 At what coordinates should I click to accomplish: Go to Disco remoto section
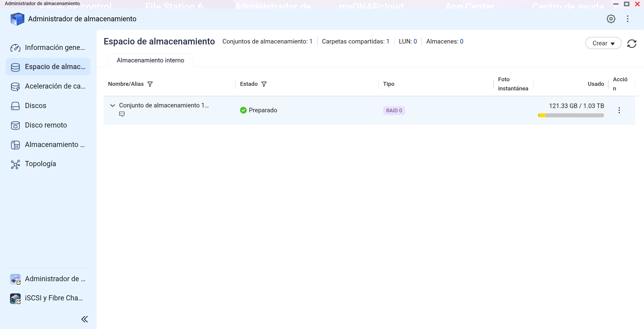pos(46,125)
